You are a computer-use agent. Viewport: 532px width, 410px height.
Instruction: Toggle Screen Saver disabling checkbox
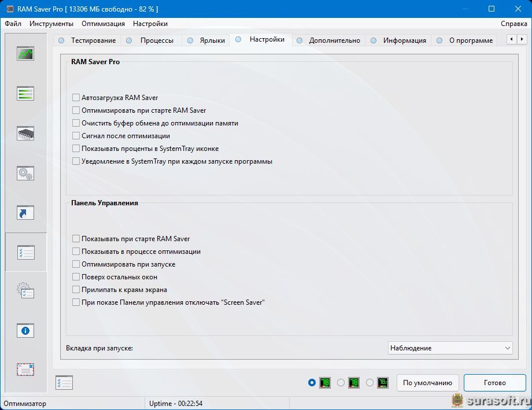coord(76,302)
